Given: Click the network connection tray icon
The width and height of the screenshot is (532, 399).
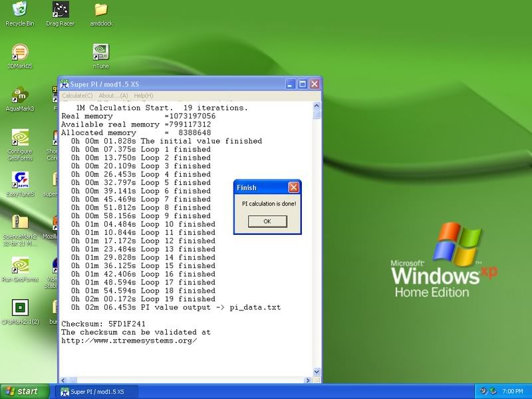Looking at the screenshot, I should point(493,391).
